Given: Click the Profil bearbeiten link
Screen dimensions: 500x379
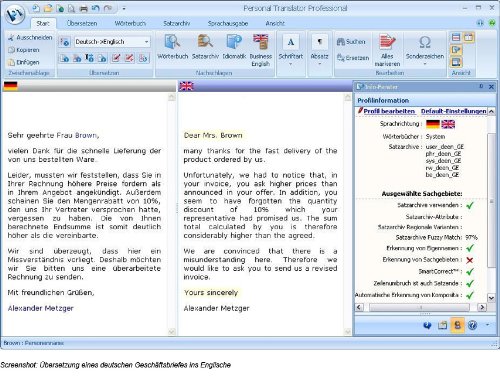Looking at the screenshot, I should point(389,111).
